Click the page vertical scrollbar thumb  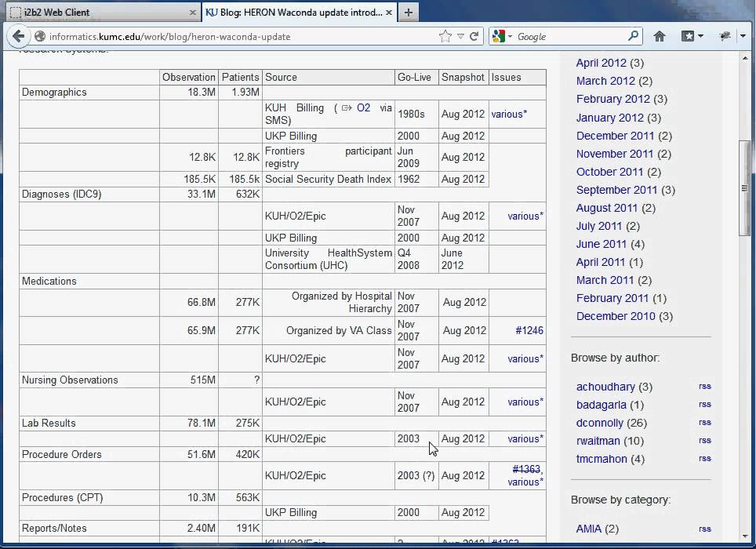744,188
